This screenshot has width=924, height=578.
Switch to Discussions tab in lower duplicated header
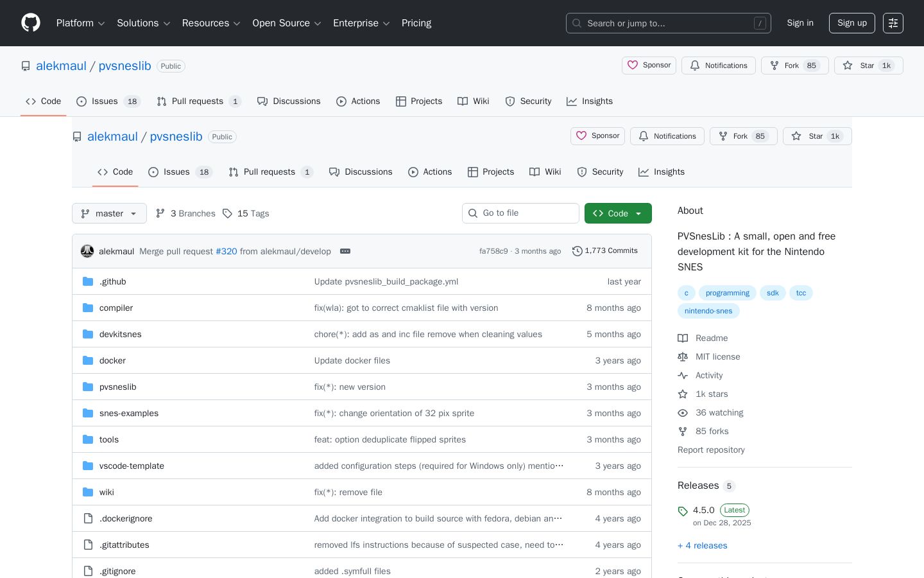click(x=361, y=172)
